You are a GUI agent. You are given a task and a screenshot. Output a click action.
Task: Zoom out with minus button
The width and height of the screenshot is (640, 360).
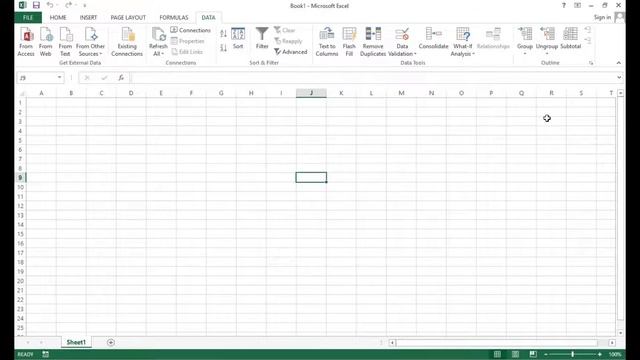pyautogui.click(x=546, y=354)
